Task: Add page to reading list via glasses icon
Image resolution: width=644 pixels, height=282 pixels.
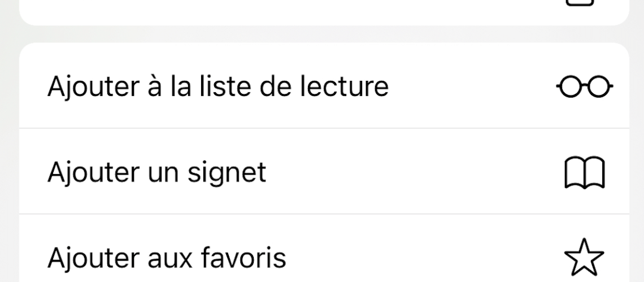Action: point(585,86)
